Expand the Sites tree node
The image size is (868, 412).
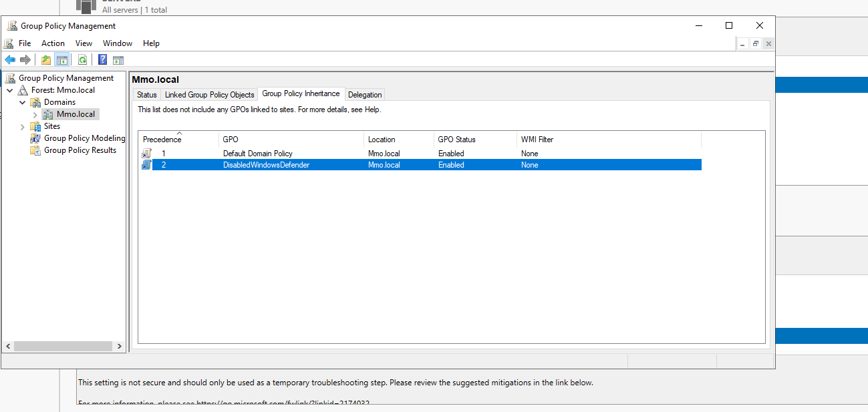[23, 126]
